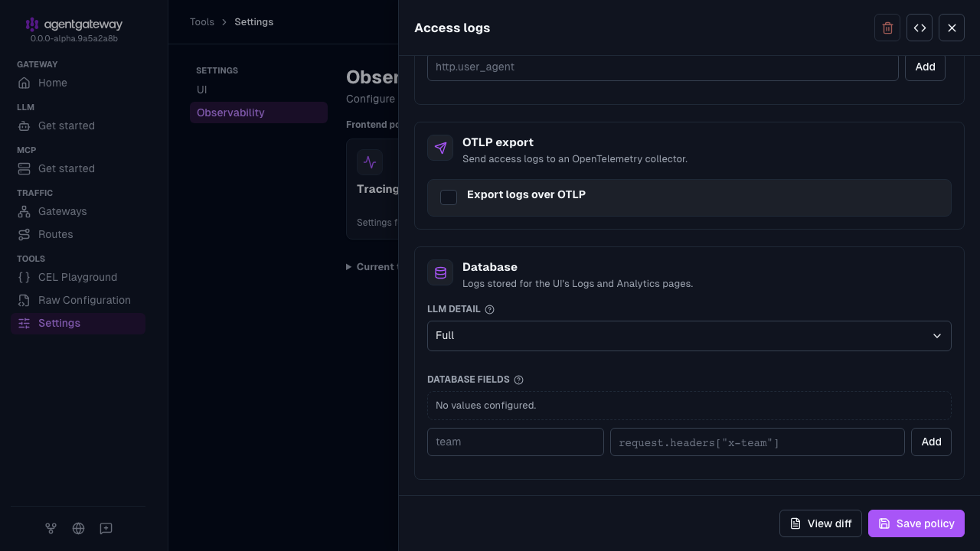Click the CEL Playground braces icon

24,277
